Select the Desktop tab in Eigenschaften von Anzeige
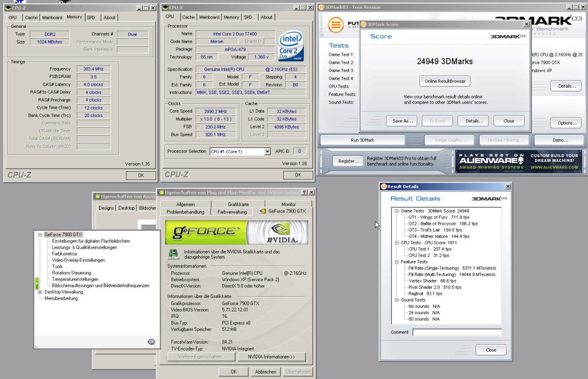Screen dimensions: 588x379 [126, 208]
